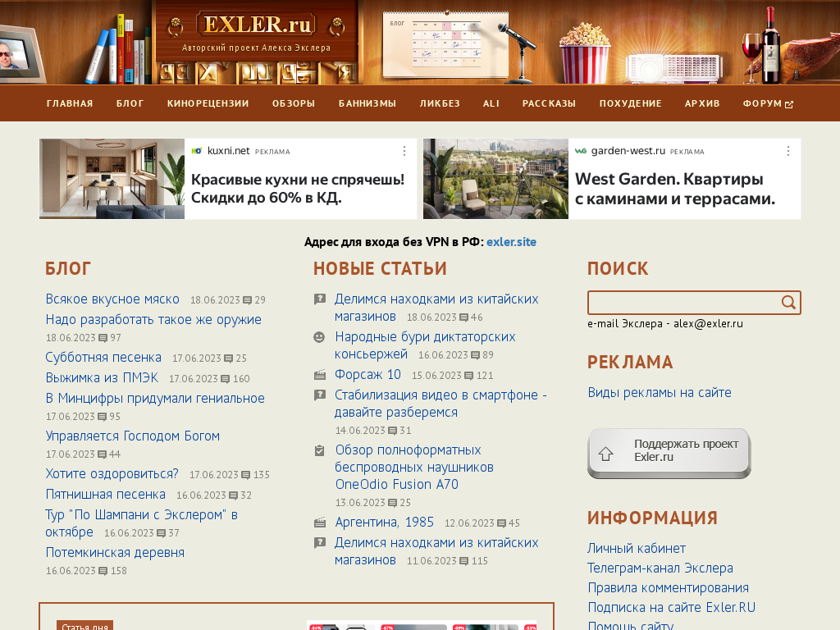Open OneOdio Fusion A70 headphones review
Image resolution: width=840 pixels, height=630 pixels.
tap(414, 467)
